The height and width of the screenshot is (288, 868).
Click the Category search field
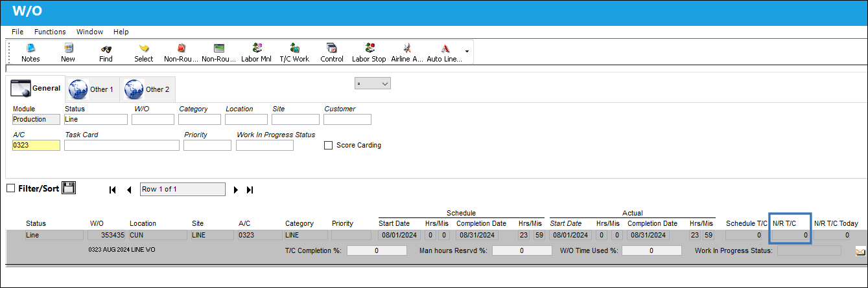pyautogui.click(x=200, y=119)
